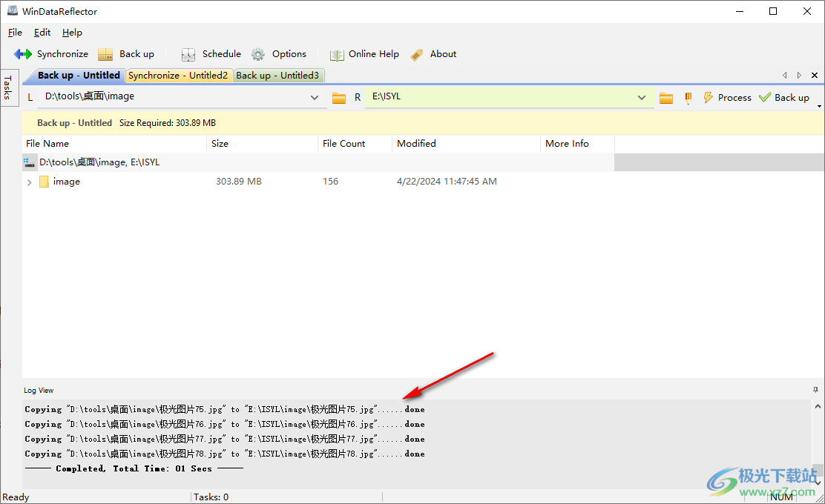
Task: Expand the image folder tree row
Action: click(30, 182)
